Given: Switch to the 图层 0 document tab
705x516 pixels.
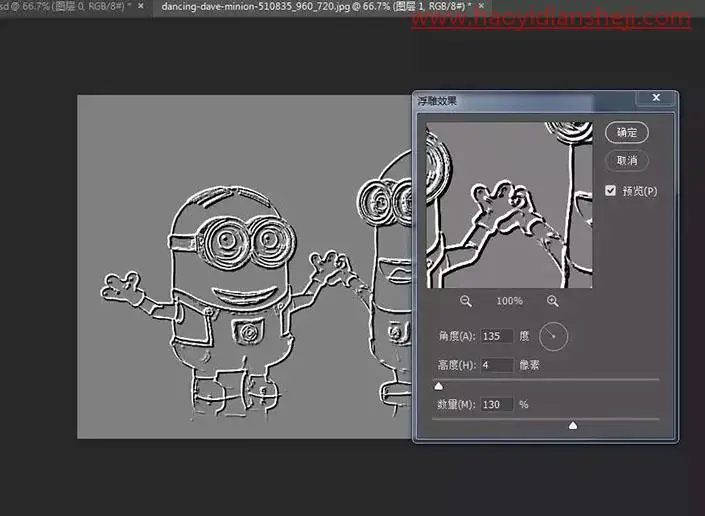Looking at the screenshot, I should 66,6.
